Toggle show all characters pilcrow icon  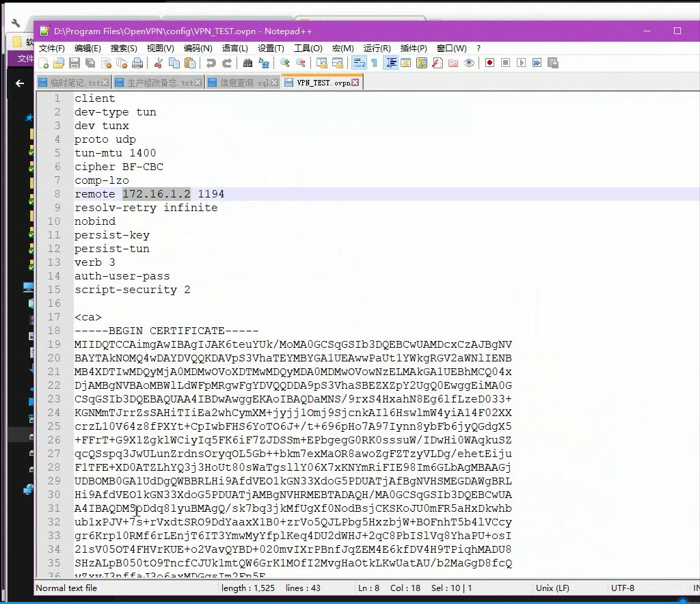[x=374, y=63]
